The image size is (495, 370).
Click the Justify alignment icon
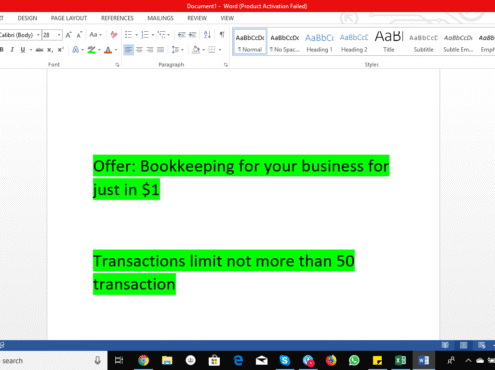pyautogui.click(x=160, y=50)
